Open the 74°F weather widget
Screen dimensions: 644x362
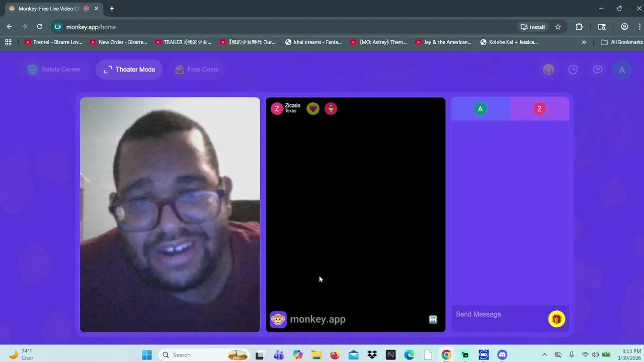[21, 355]
